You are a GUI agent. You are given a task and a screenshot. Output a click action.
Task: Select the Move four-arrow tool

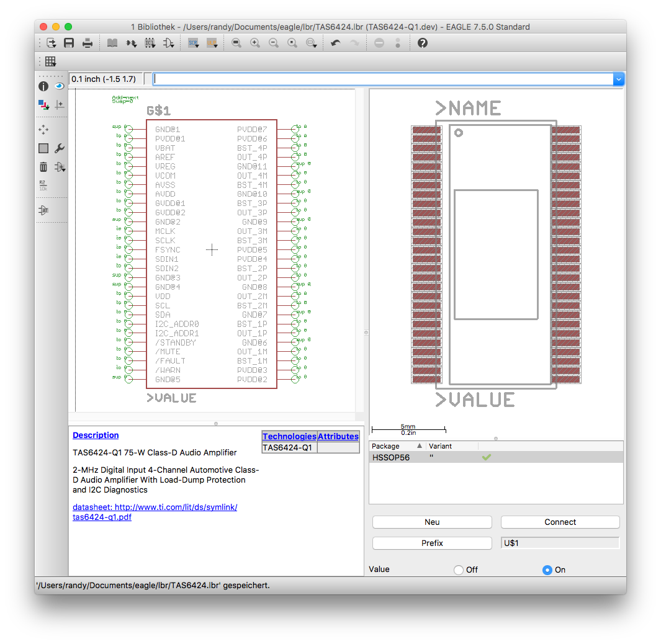(43, 130)
